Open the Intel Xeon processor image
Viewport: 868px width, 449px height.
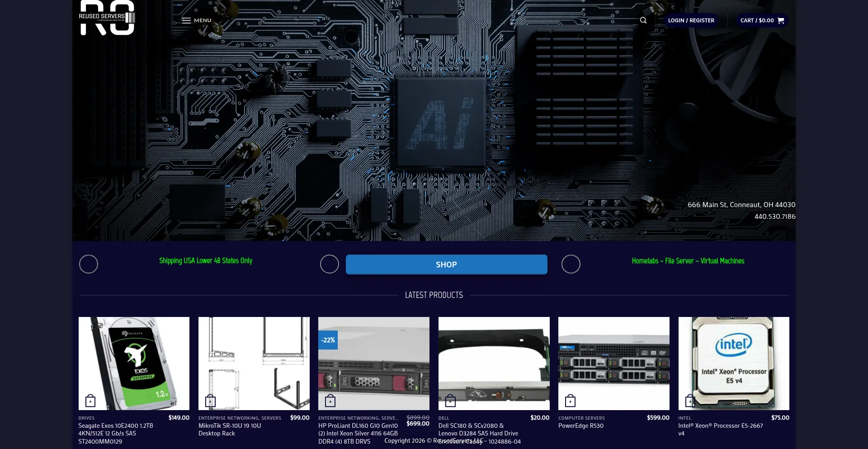tap(734, 363)
